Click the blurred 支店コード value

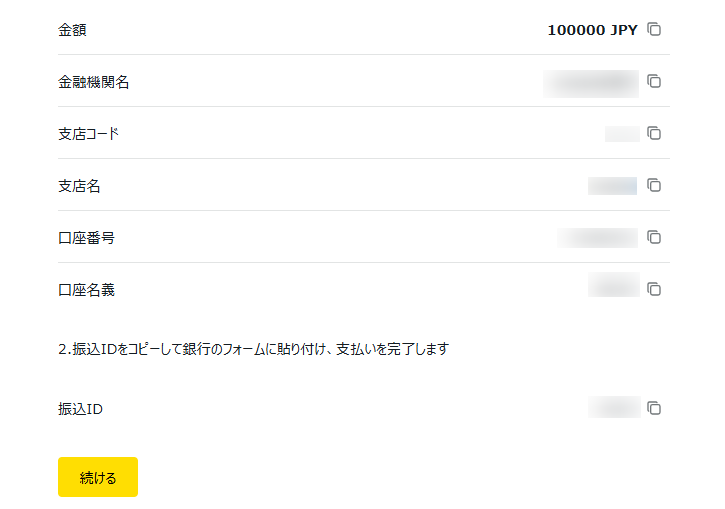pos(622,134)
